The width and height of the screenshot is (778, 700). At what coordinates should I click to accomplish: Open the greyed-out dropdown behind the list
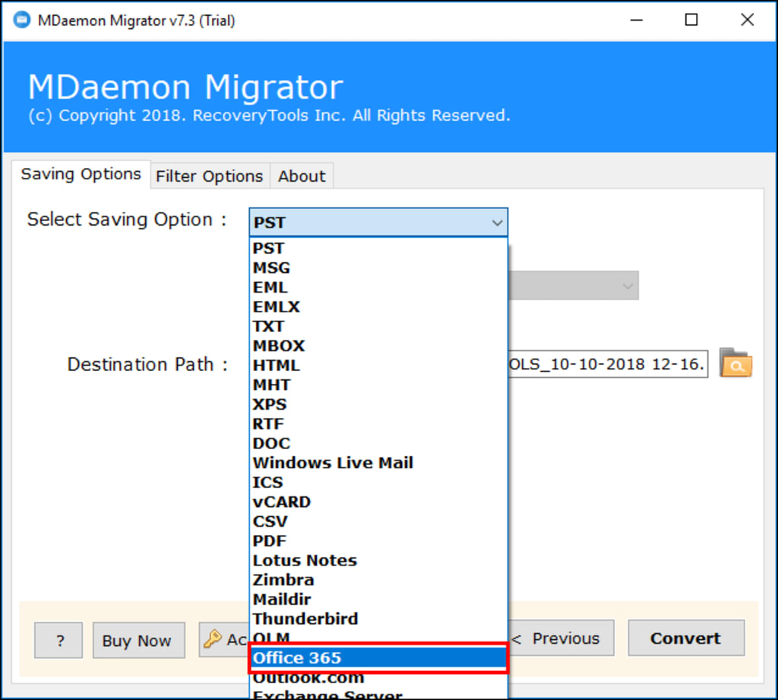[x=574, y=286]
